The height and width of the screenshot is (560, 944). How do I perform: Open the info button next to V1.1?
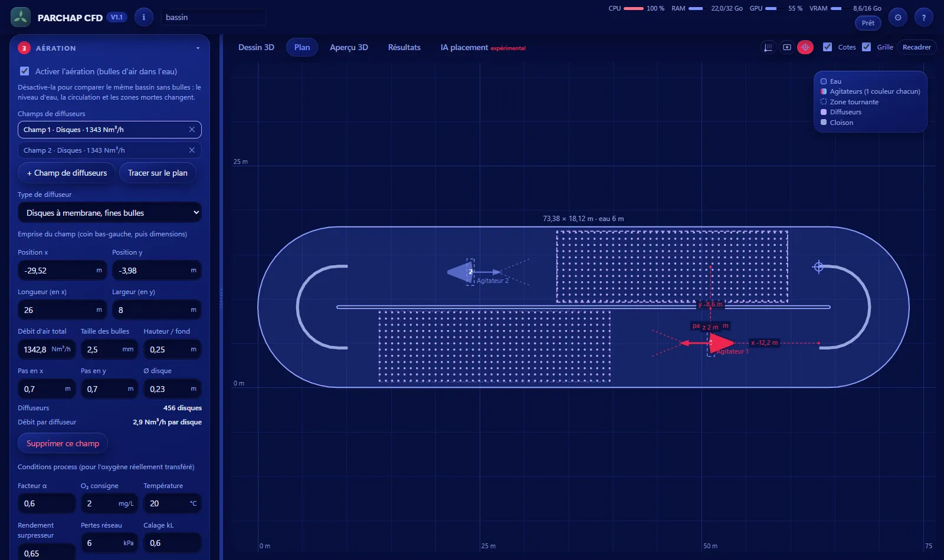point(143,17)
